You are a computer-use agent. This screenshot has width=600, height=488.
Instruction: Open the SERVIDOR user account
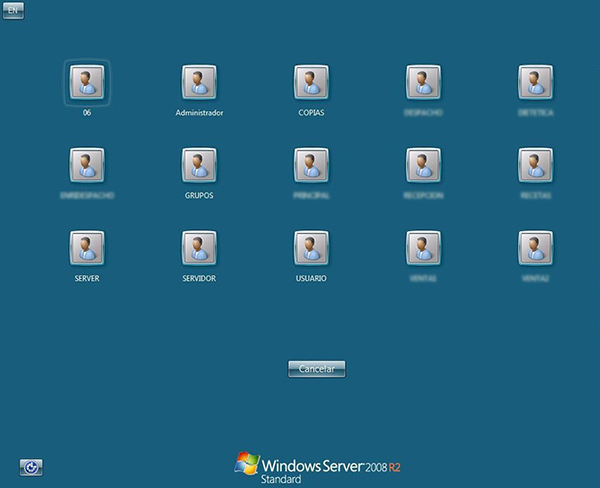pyautogui.click(x=199, y=247)
